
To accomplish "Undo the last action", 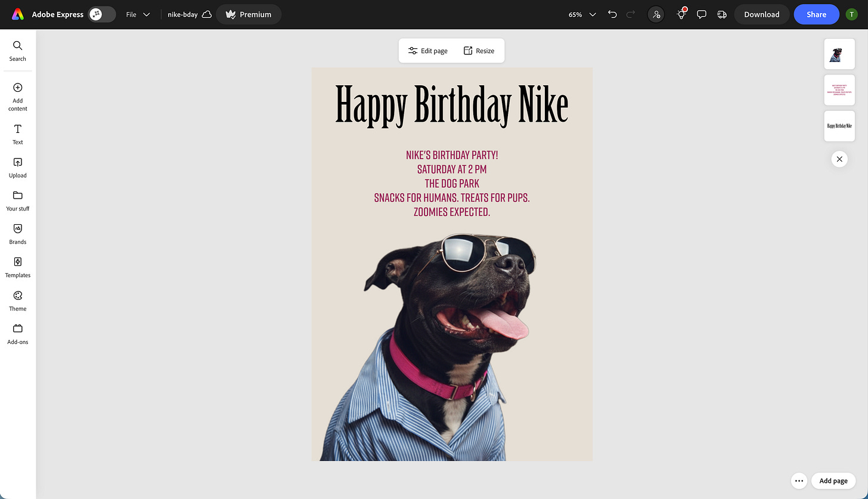I will click(612, 14).
